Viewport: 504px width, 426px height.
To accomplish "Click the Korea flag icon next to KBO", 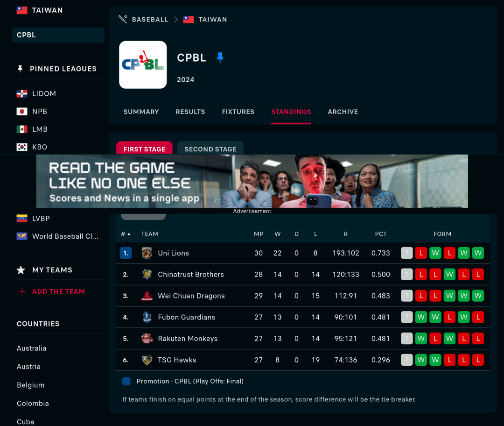I will [22, 147].
